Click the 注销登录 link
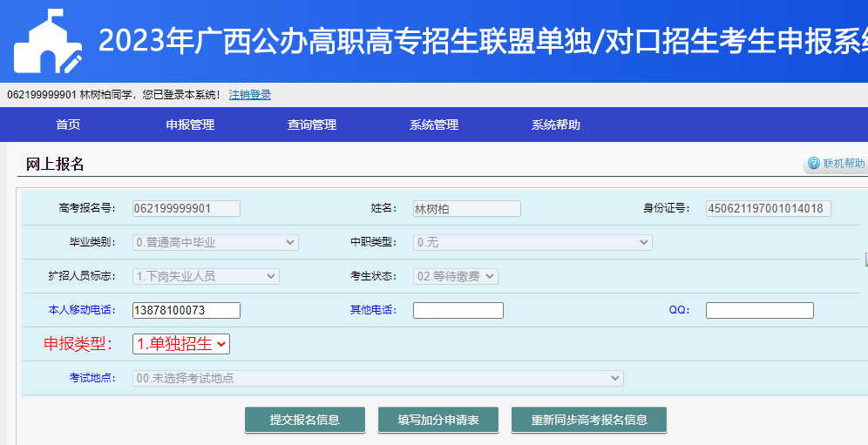Screen dimensions: 868x445 tap(250, 95)
